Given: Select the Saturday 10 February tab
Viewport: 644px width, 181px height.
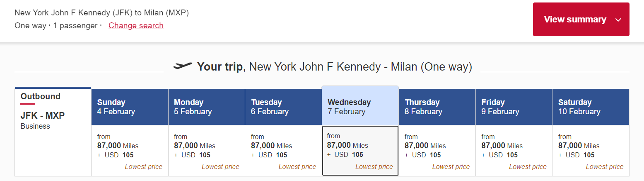Looking at the screenshot, I should tap(591, 107).
